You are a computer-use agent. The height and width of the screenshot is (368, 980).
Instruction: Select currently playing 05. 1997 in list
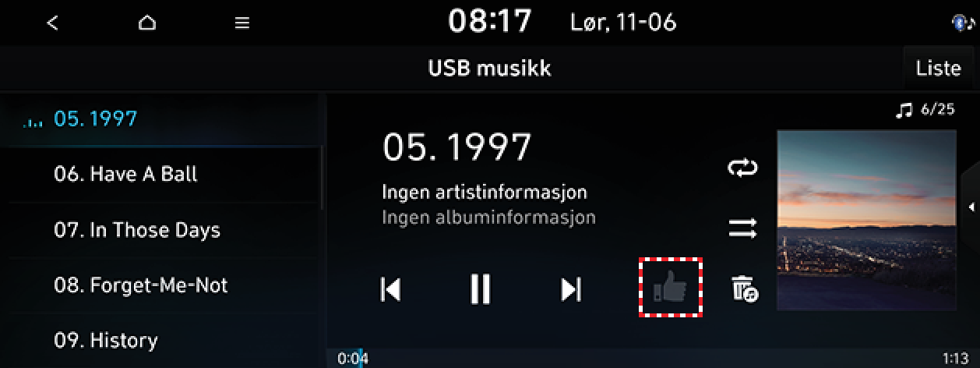(160, 119)
